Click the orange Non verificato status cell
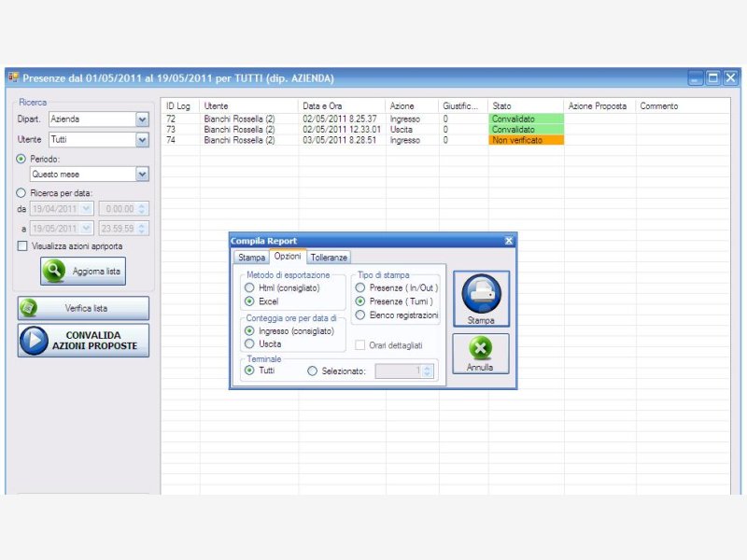The height and width of the screenshot is (560, 747). coord(526,140)
